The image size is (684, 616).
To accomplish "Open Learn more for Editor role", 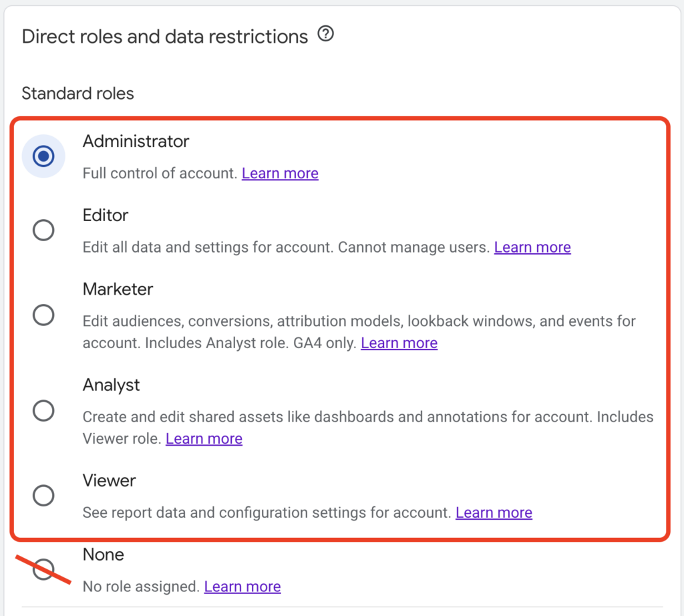I will pyautogui.click(x=532, y=247).
